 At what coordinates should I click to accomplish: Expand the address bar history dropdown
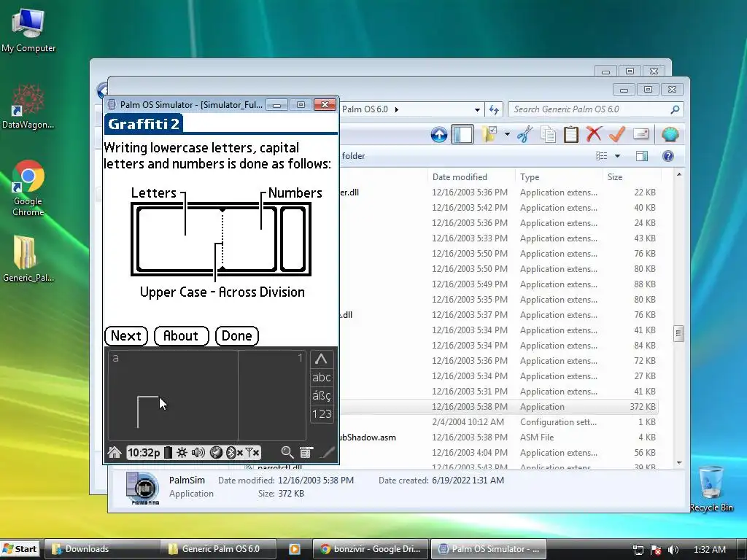point(477,109)
